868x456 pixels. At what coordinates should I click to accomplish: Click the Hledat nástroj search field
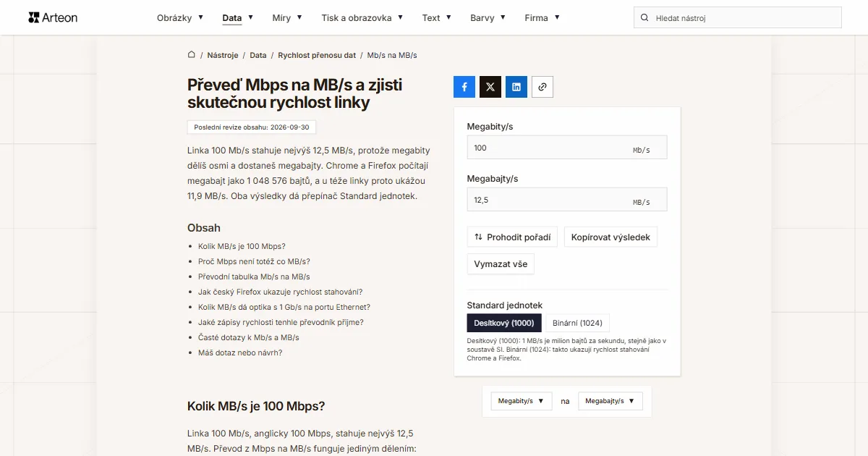click(738, 17)
